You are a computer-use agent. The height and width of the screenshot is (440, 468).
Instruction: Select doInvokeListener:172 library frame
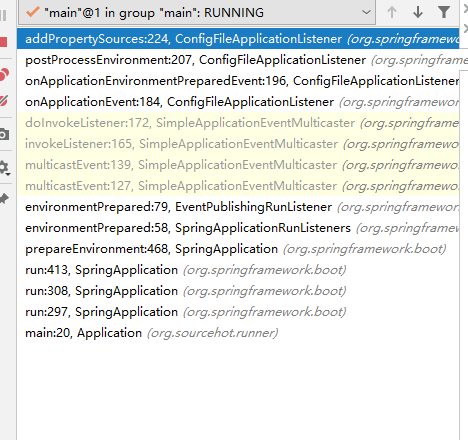click(x=238, y=123)
